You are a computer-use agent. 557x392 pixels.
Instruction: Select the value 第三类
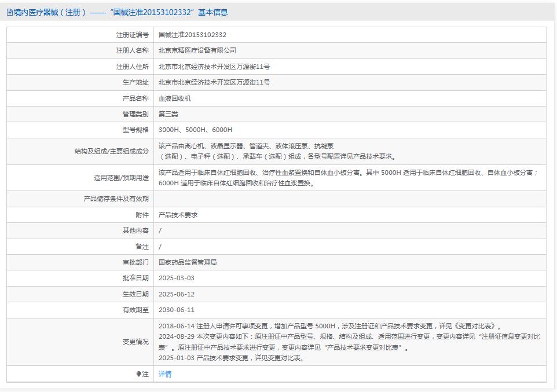tap(168, 114)
